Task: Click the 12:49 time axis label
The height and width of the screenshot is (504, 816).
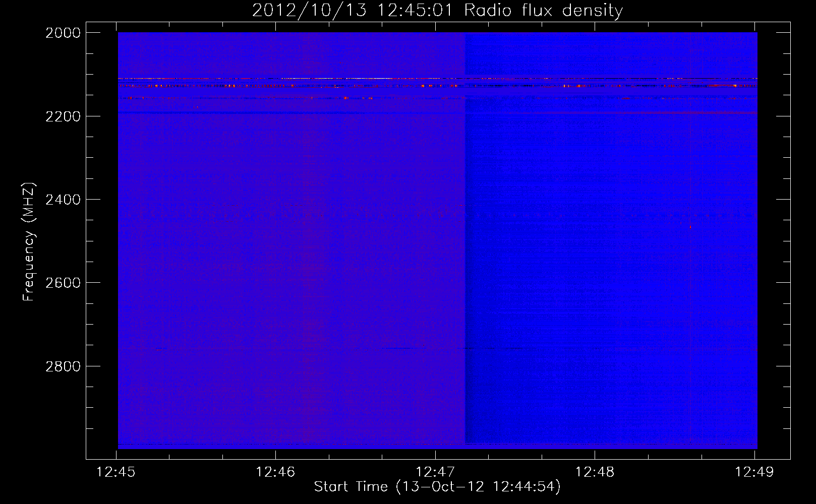Action: [754, 472]
